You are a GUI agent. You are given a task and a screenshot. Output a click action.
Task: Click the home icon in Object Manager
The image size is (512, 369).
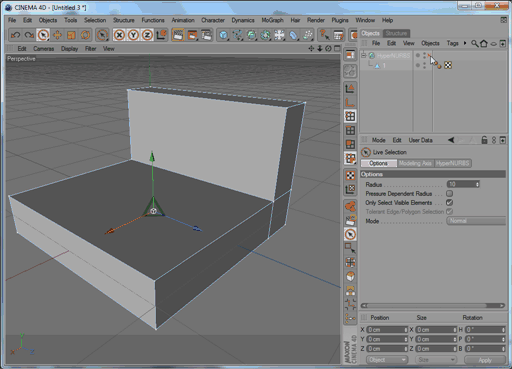484,43
